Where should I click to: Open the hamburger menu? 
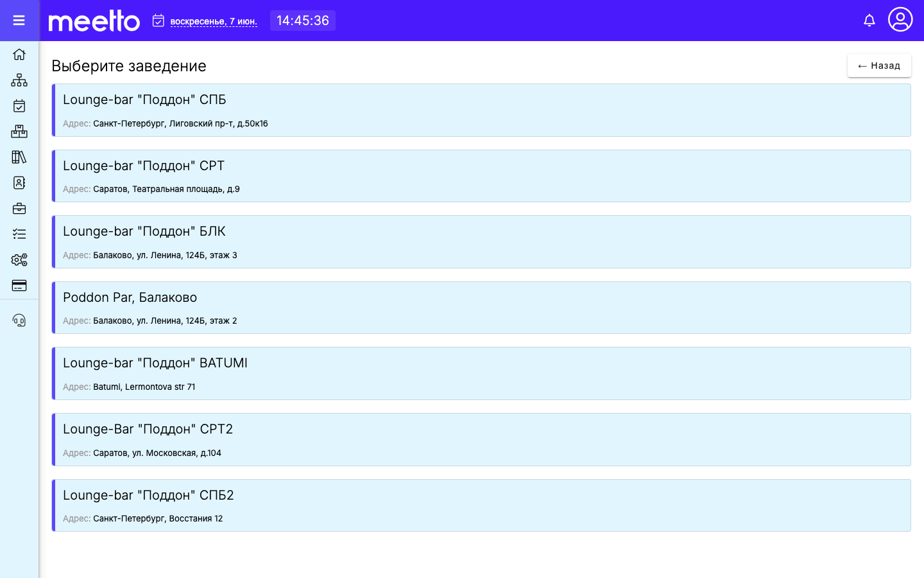pos(19,21)
